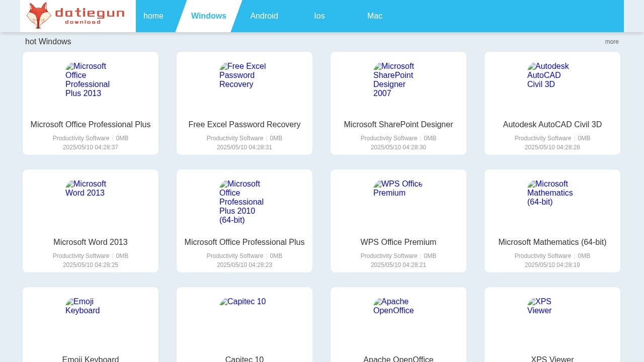644x362 pixels.
Task: Open the Ios navigation tab
Action: pos(319,16)
